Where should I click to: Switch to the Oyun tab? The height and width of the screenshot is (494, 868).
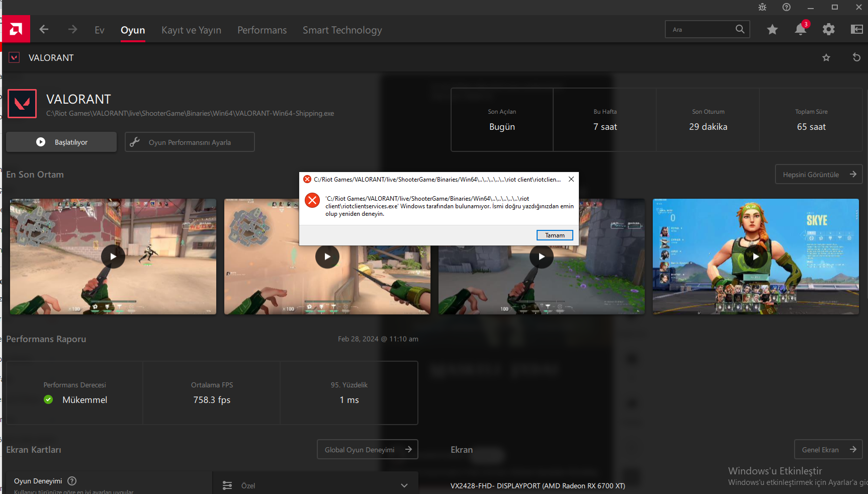click(x=133, y=30)
